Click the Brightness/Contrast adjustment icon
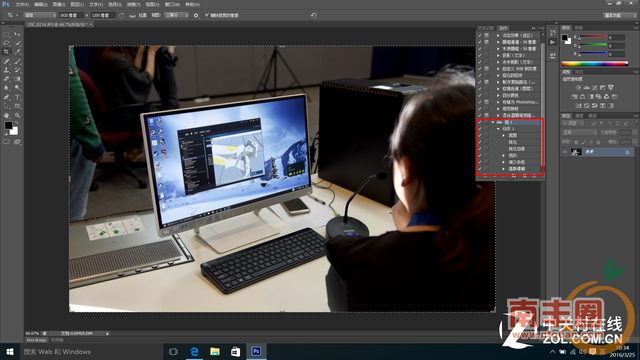This screenshot has height=360, width=640. click(578, 87)
